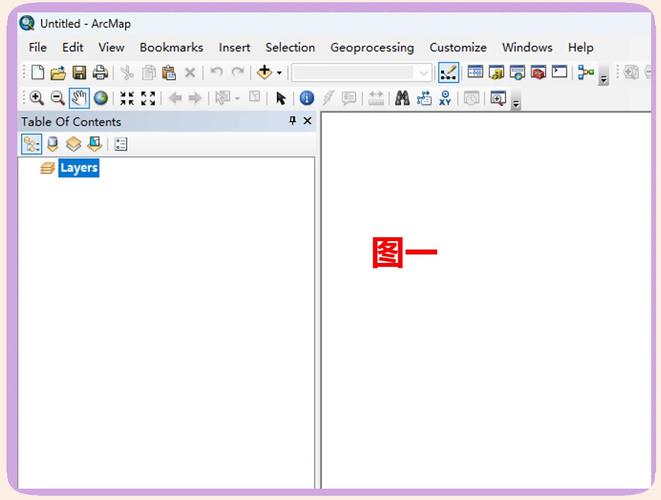Toggle the Editor Toolbar icon
This screenshot has height=500, width=661.
coord(448,73)
